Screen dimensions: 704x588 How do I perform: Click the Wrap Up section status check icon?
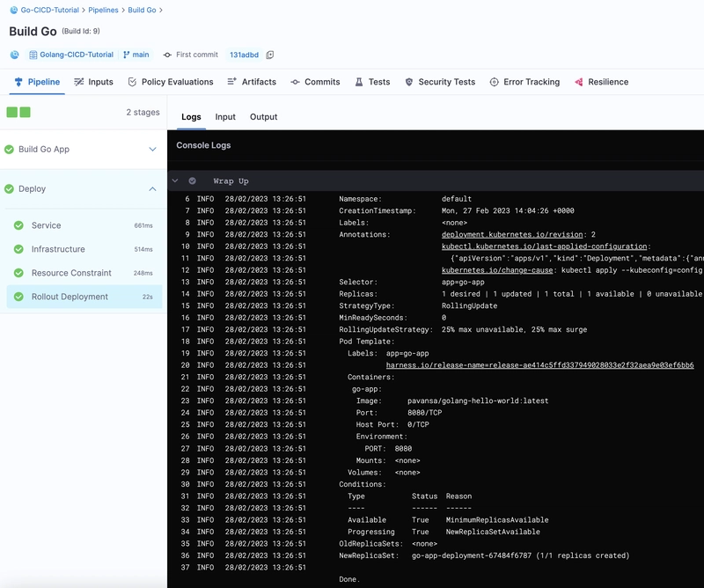[192, 181]
